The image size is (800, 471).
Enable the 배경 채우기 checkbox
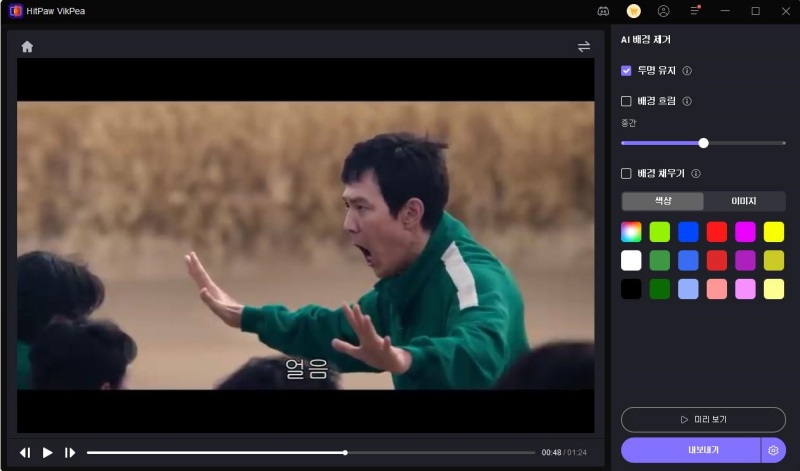pos(626,173)
